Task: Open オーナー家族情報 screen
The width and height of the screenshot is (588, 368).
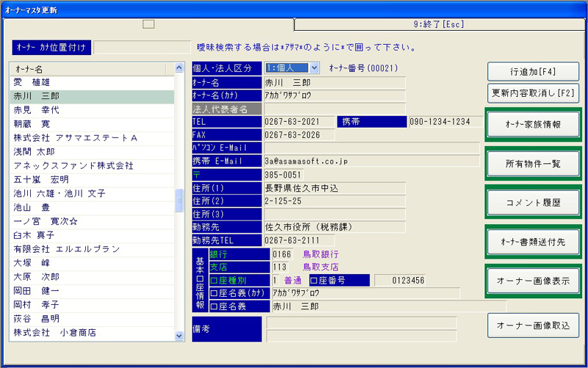Action: (533, 124)
